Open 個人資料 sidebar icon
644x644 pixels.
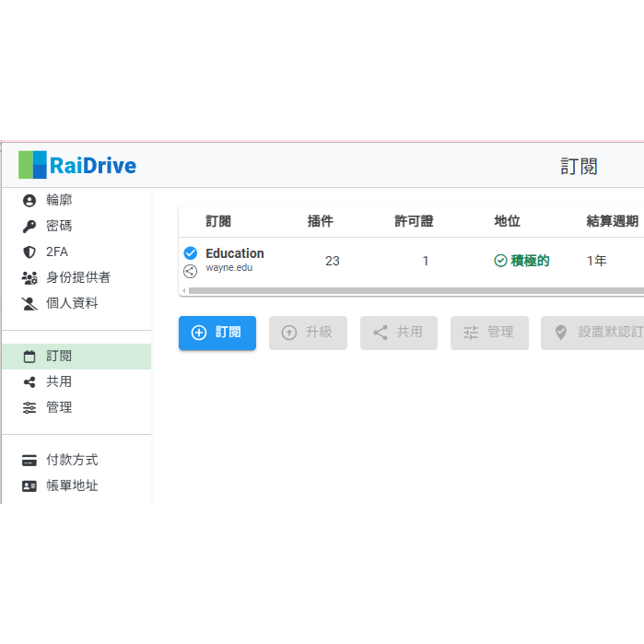(29, 304)
